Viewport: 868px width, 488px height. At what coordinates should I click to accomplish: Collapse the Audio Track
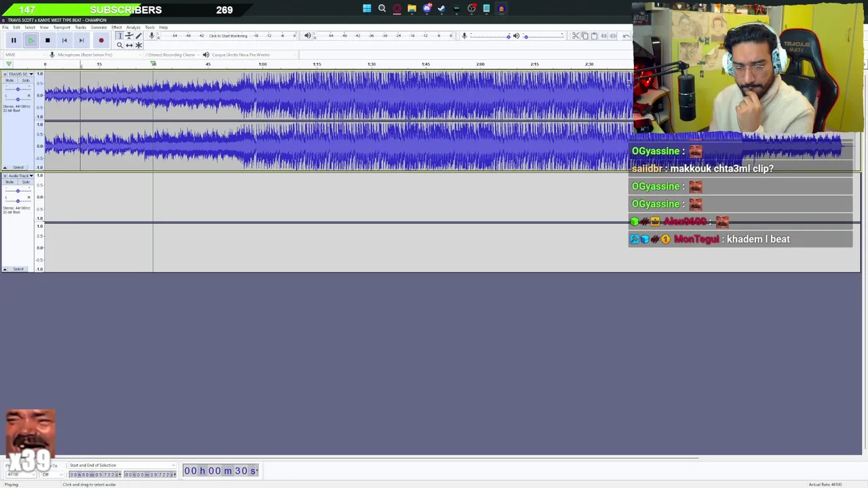pyautogui.click(x=5, y=269)
